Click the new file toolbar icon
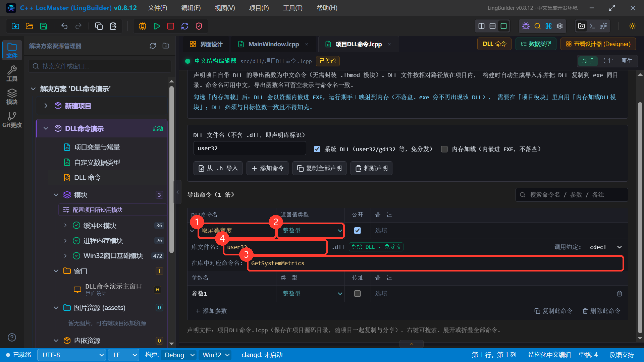This screenshot has height=362, width=644. coord(15,26)
